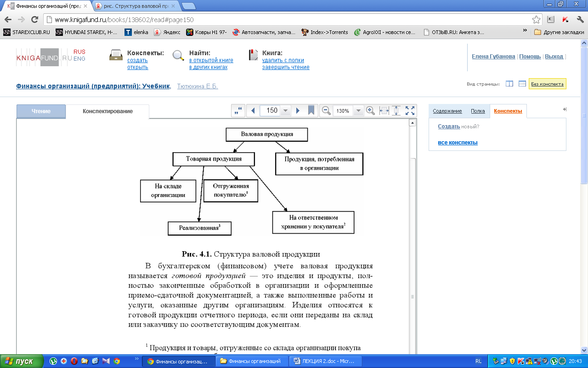Screen dimensions: 588x368
Task: Open the пуск Start button
Action: pyautogui.click(x=22, y=361)
